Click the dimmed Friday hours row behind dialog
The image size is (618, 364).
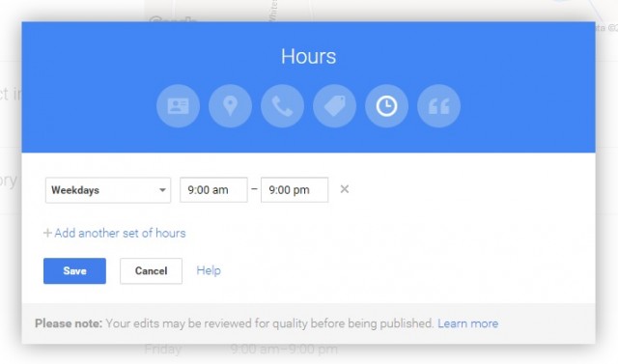tap(240, 349)
